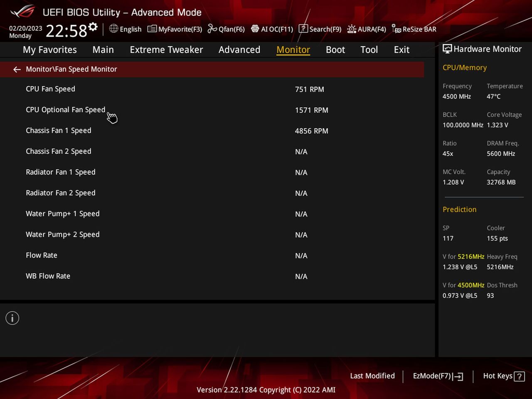Select Water Pump+ 1 Speed row
Viewport: 532px width, 399px height.
click(212, 214)
